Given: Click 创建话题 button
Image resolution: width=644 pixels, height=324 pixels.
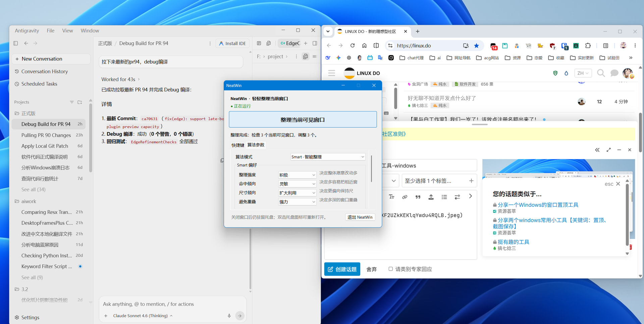Looking at the screenshot, I should 342,269.
